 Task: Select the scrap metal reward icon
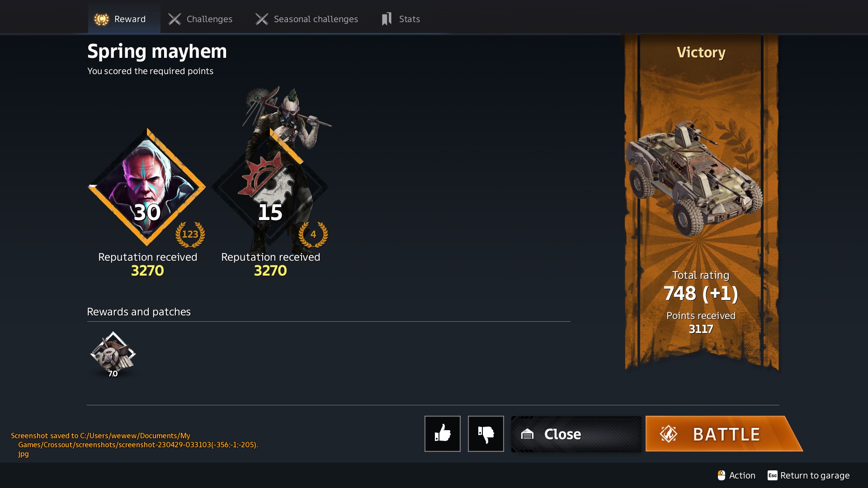(113, 354)
